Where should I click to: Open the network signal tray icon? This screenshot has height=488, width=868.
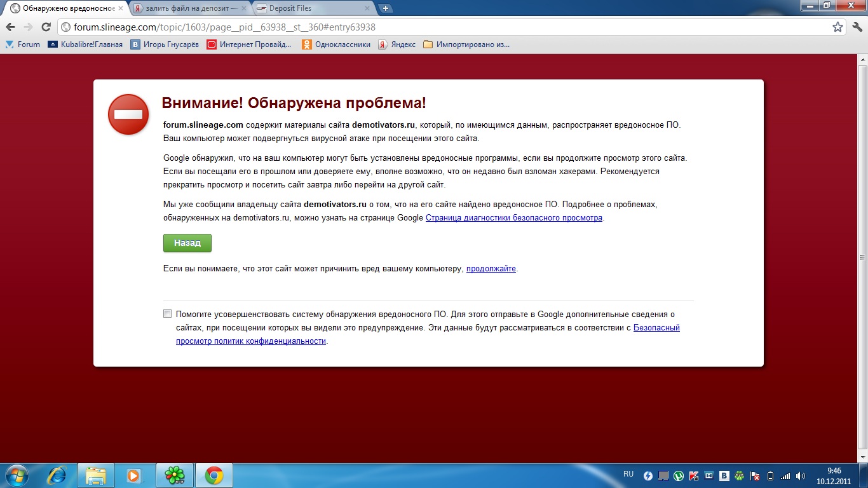785,475
